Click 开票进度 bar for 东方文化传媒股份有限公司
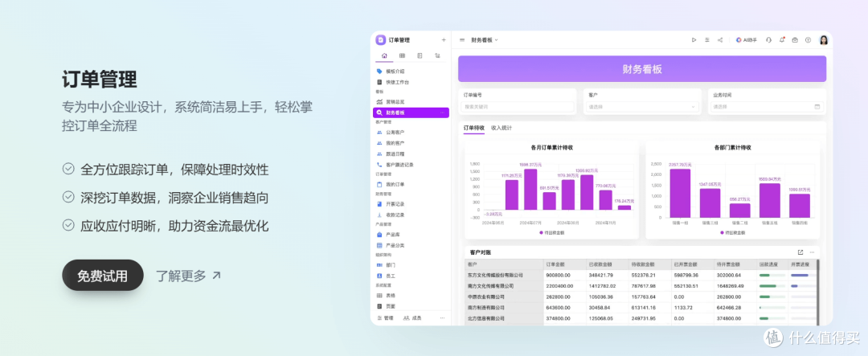The height and width of the screenshot is (356, 868). (803, 275)
